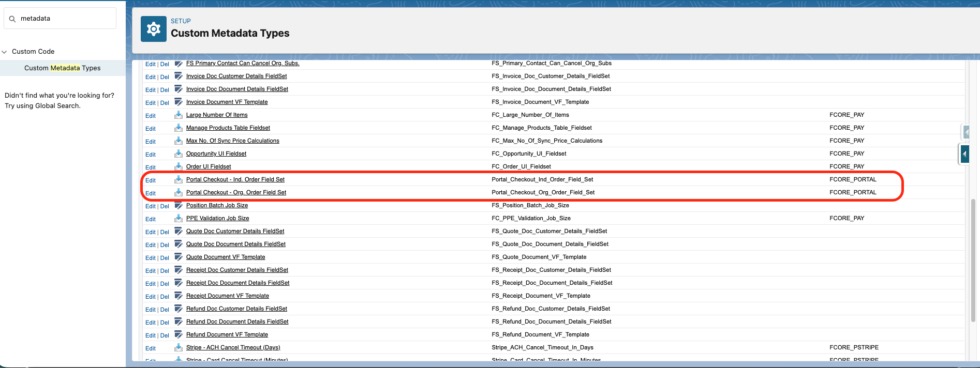Click the icon beside Quote Document VF Template
The height and width of the screenshot is (368, 980).
point(179,257)
